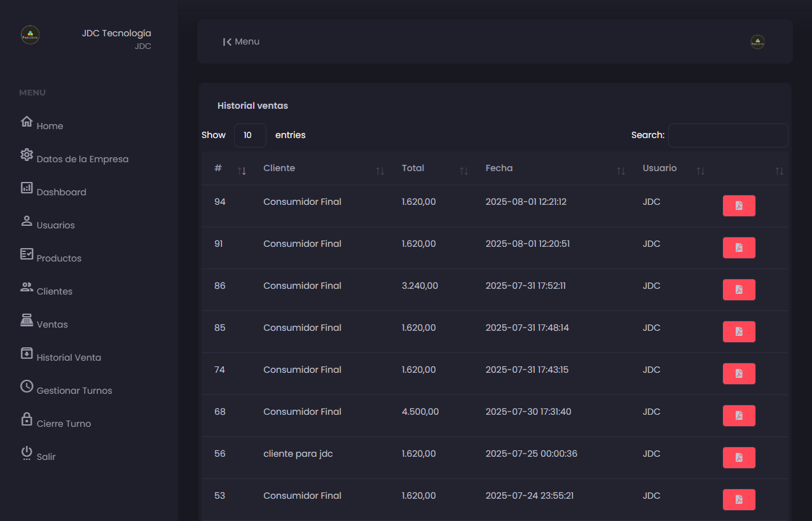812x521 pixels.
Task: Click the Home house icon in sidebar
Action: pyautogui.click(x=27, y=122)
